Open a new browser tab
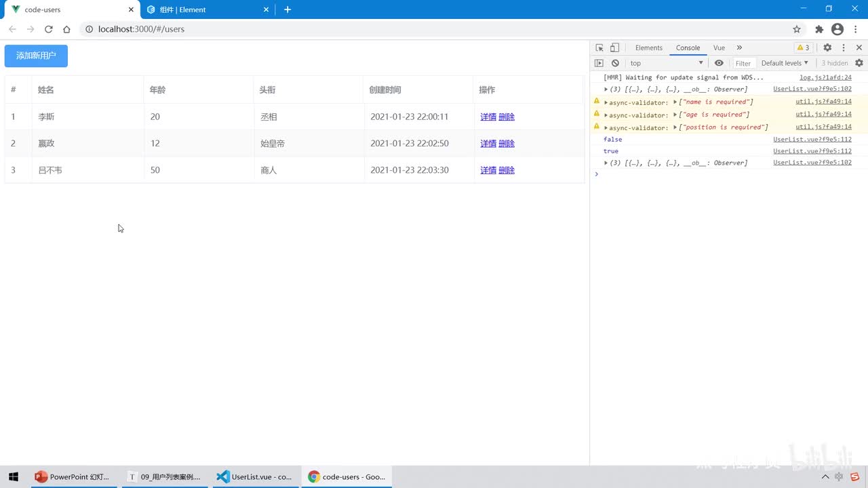868x488 pixels. [288, 9]
